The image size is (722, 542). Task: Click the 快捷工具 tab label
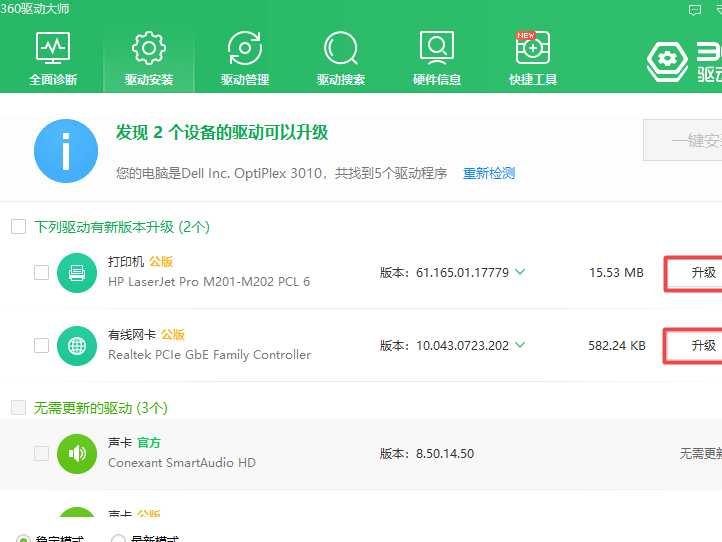point(533,80)
